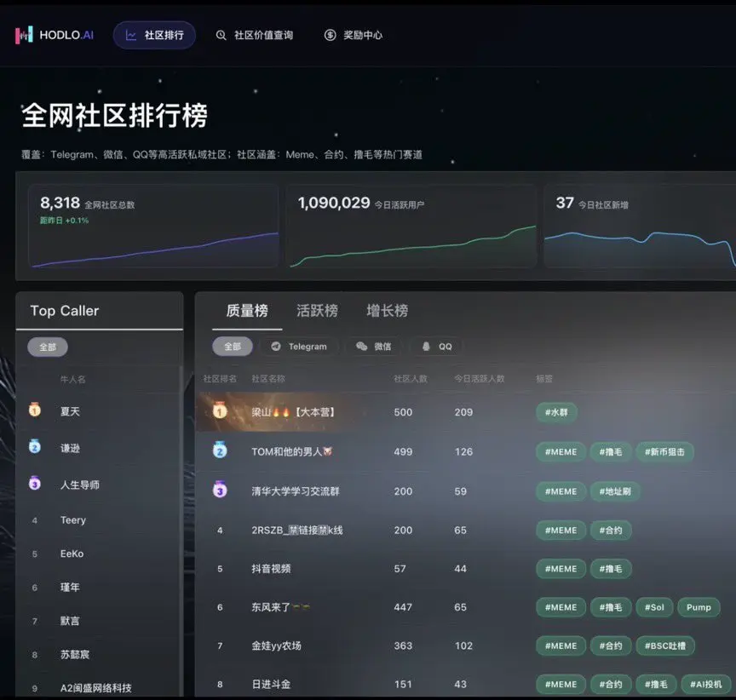
Task: Click the WeChat bubble icon
Action: (x=361, y=347)
